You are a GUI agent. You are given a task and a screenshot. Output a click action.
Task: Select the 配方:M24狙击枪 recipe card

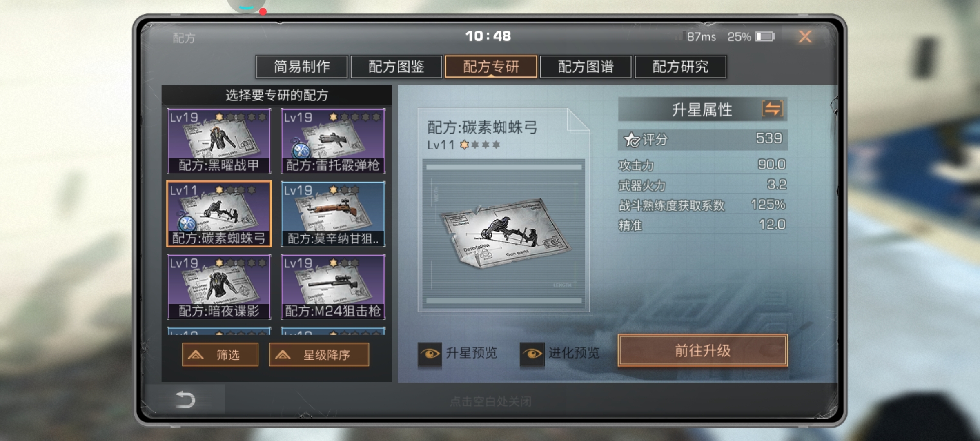333,287
